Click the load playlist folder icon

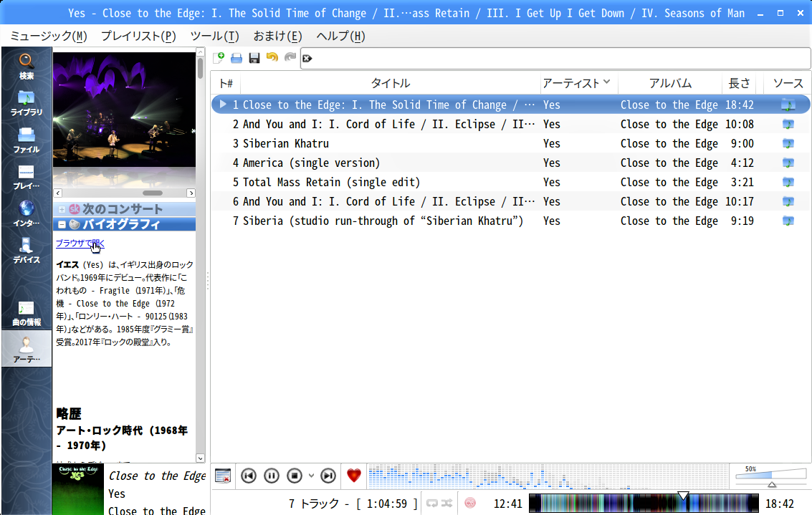click(x=236, y=58)
